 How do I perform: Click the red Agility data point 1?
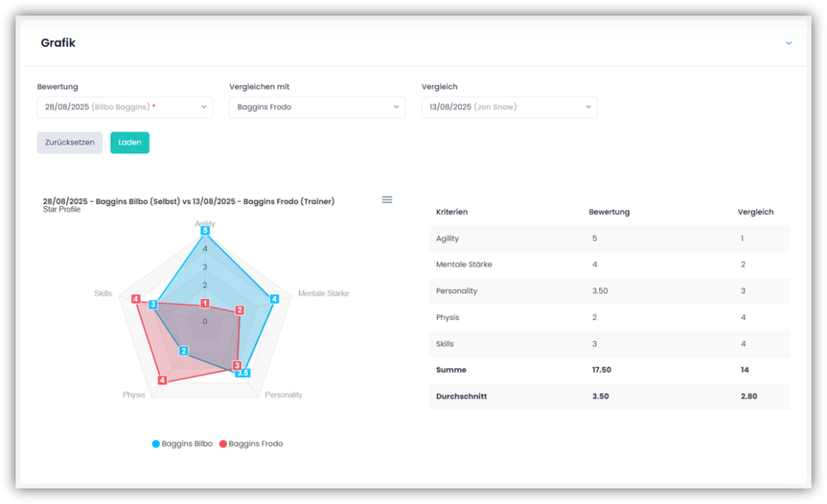(x=205, y=304)
